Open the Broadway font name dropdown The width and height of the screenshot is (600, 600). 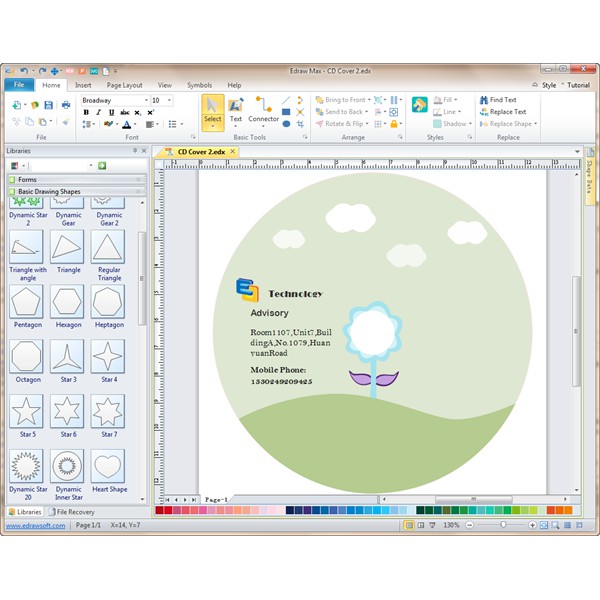point(146,100)
